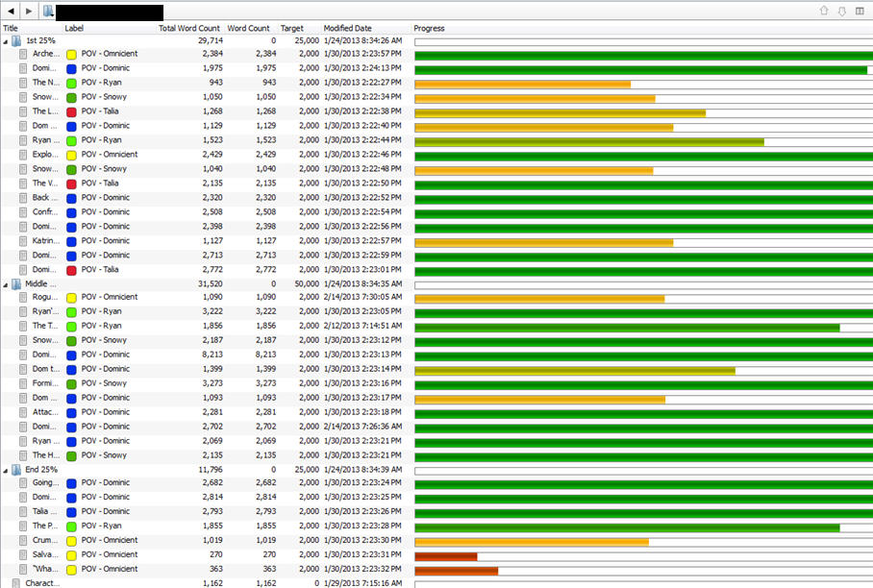Click the folder icon beside the Middle group
The height and width of the screenshot is (588, 873).
pyautogui.click(x=14, y=283)
